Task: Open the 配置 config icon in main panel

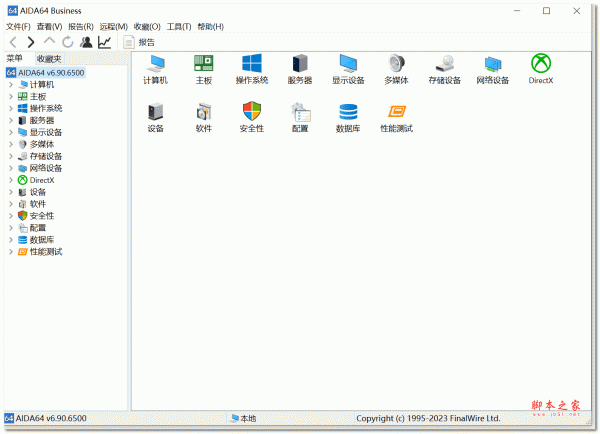Action: (x=300, y=117)
